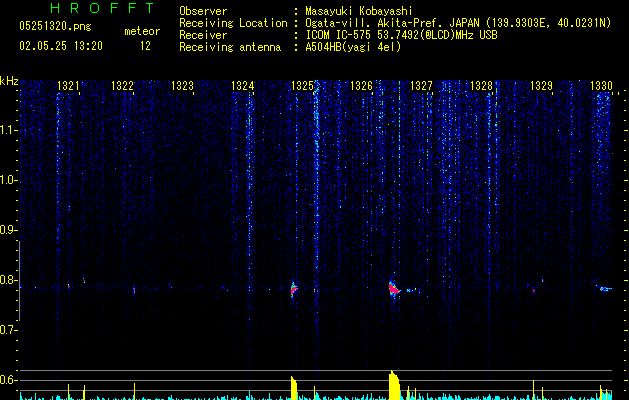629x400 pixels.
Task: Click the 0.8 kHz axis label
Action: pos(8,280)
